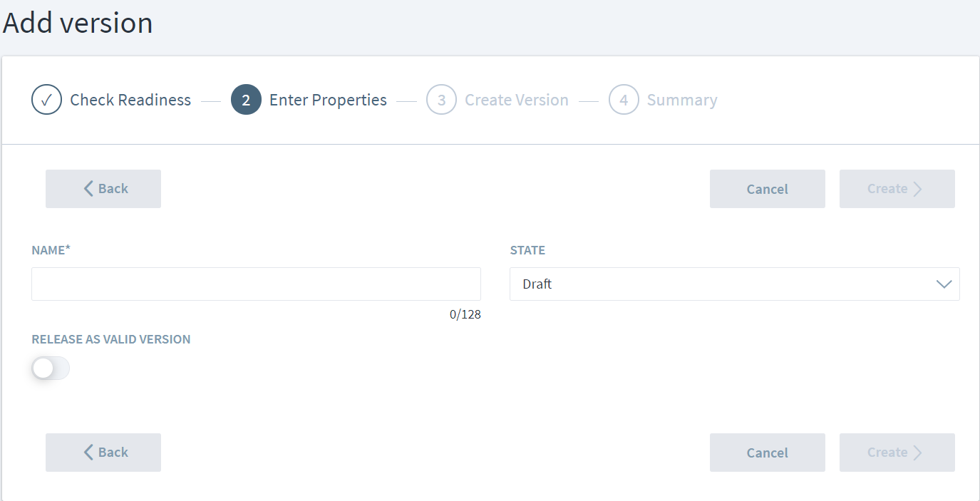Click the Release as Valid Version label
980x501 pixels.
coord(111,339)
